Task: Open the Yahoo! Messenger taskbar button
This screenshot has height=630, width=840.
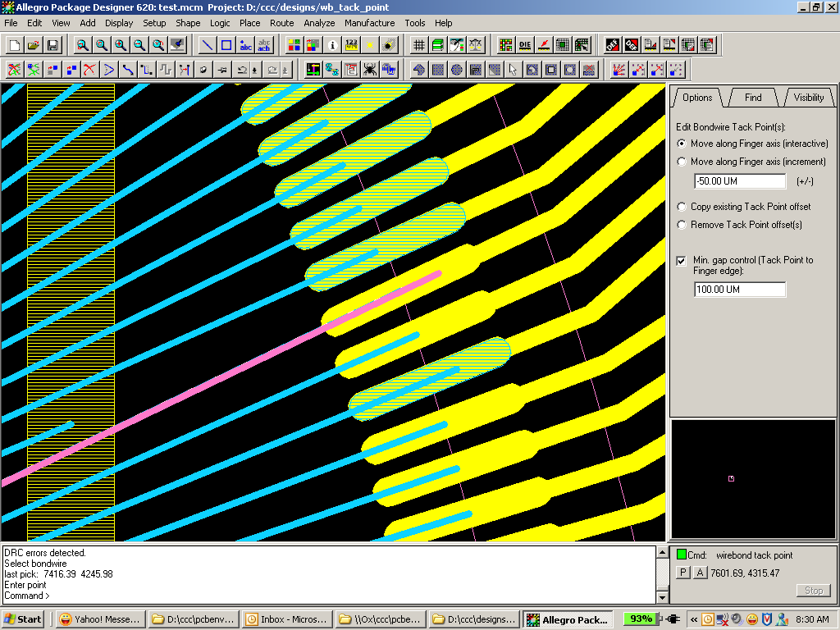Action: tap(99, 619)
